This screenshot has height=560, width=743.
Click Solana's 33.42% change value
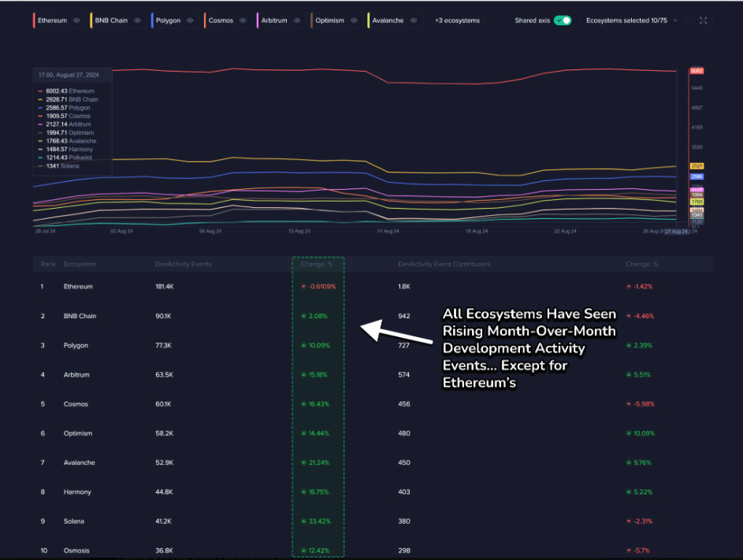pos(319,521)
